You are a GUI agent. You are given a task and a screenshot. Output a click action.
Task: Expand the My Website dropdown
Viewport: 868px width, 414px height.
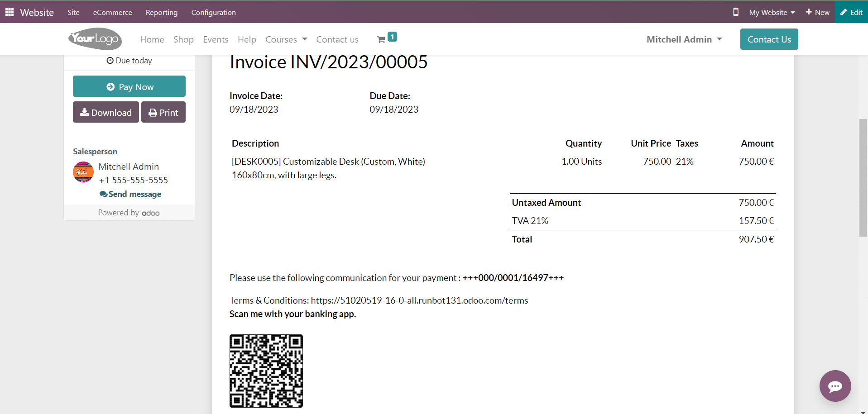pos(772,12)
